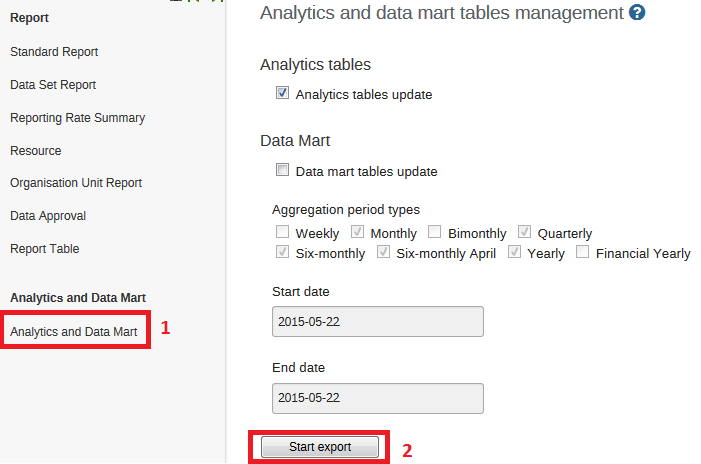701x464 pixels.
Task: Toggle the Monthly period checkbox
Action: pos(357,233)
